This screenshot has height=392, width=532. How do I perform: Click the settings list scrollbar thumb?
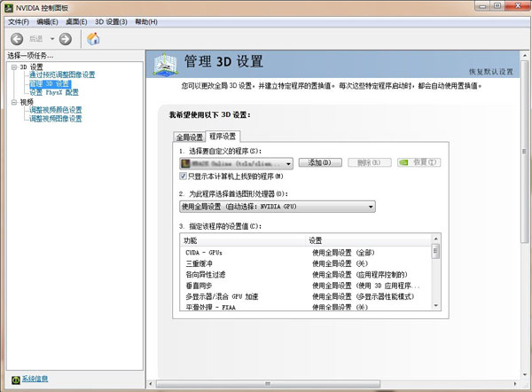(x=436, y=252)
